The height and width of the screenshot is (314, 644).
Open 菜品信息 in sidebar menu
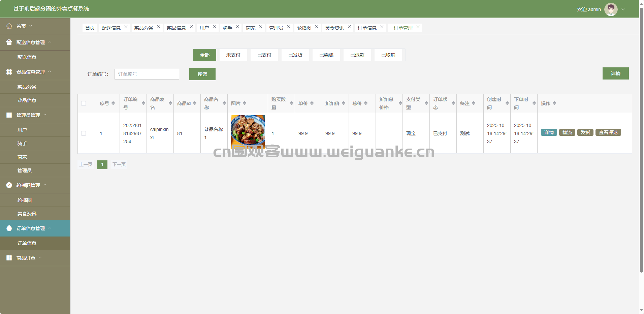coord(27,100)
